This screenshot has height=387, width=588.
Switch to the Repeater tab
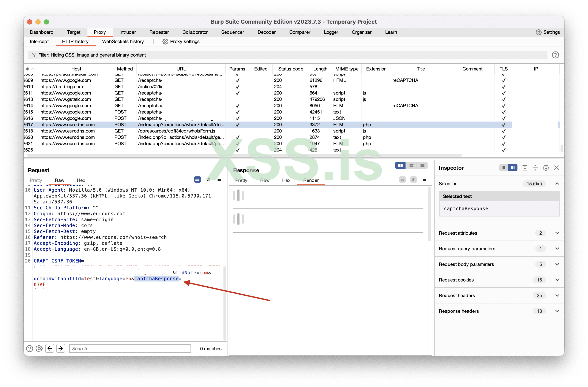159,32
